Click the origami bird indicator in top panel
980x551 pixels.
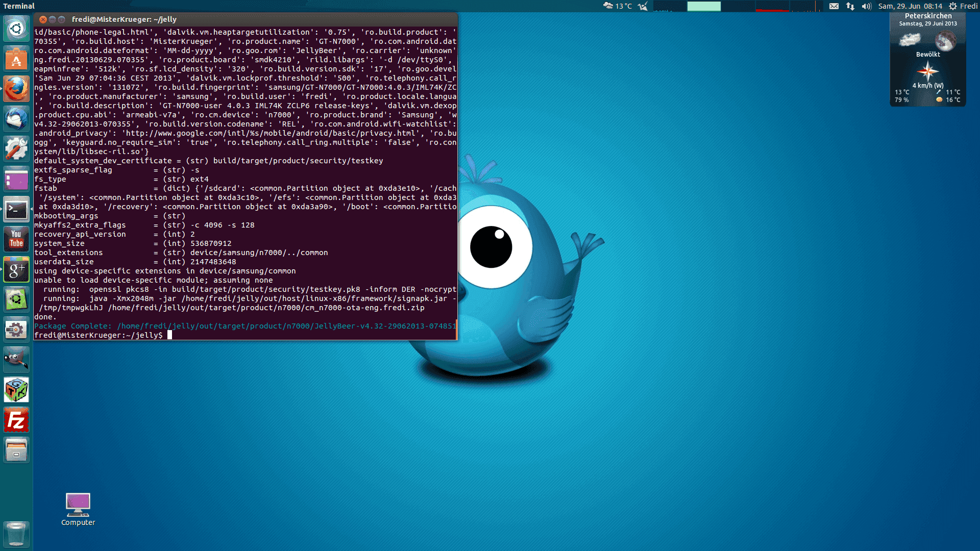[x=643, y=6]
